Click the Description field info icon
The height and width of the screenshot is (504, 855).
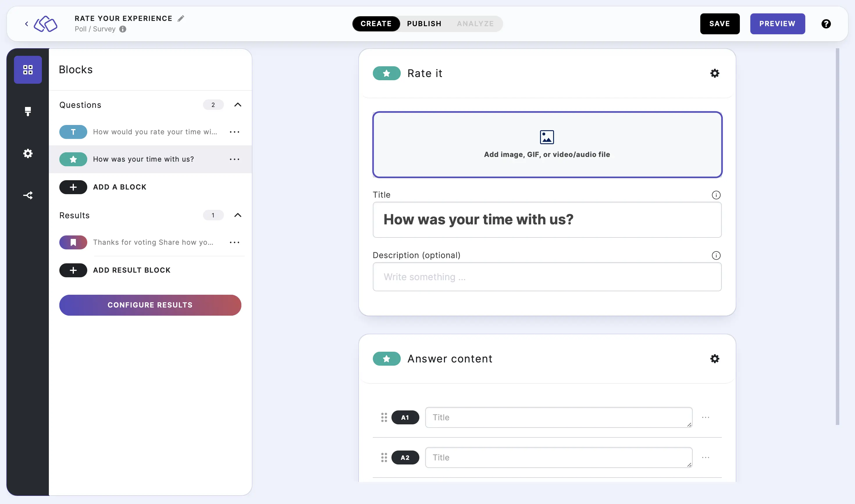[x=716, y=255]
